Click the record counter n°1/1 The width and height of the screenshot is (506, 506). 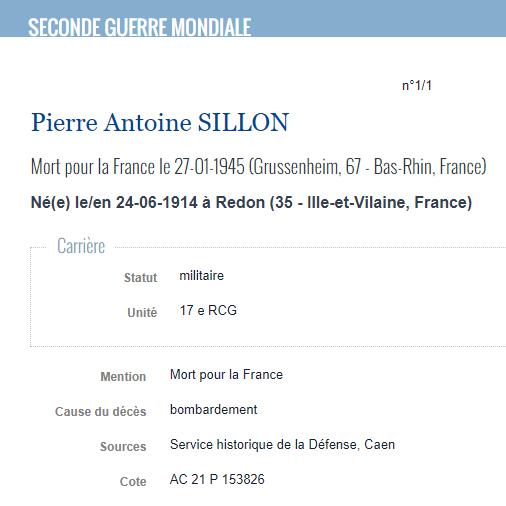[417, 86]
